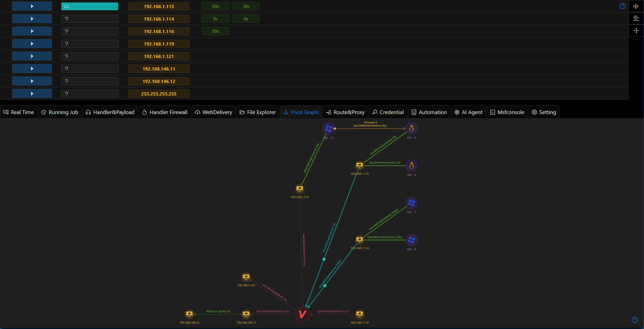Click the cloud-tagged field of 192.168.1.113
Image resolution: width=644 pixels, height=329 pixels.
tap(90, 6)
